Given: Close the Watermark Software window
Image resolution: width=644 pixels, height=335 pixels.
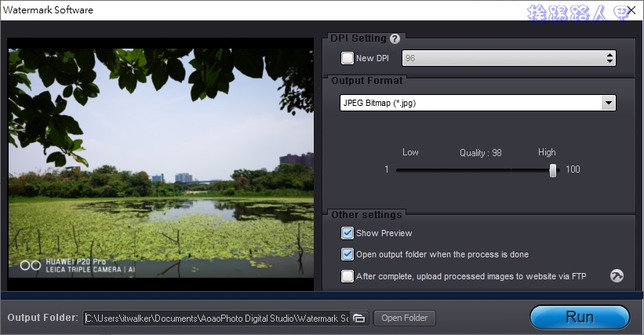Looking at the screenshot, I should coord(632,11).
